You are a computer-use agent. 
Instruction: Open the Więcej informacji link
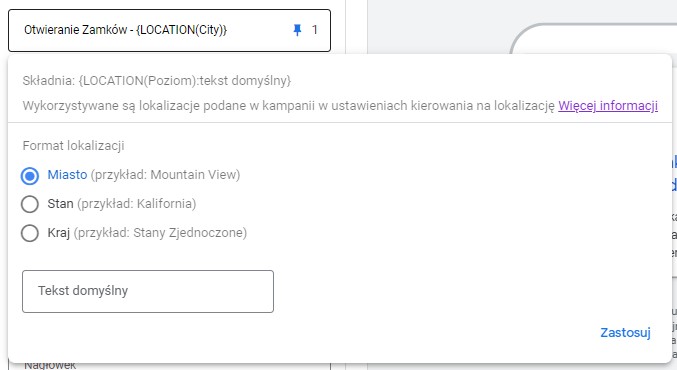608,106
